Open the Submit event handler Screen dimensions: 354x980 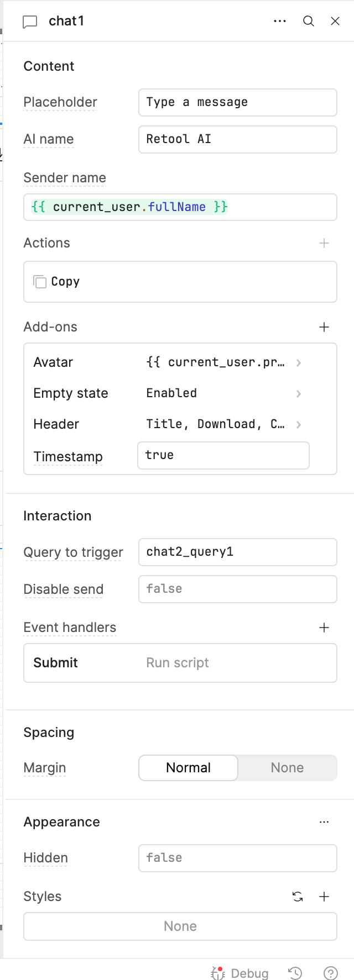(x=180, y=663)
